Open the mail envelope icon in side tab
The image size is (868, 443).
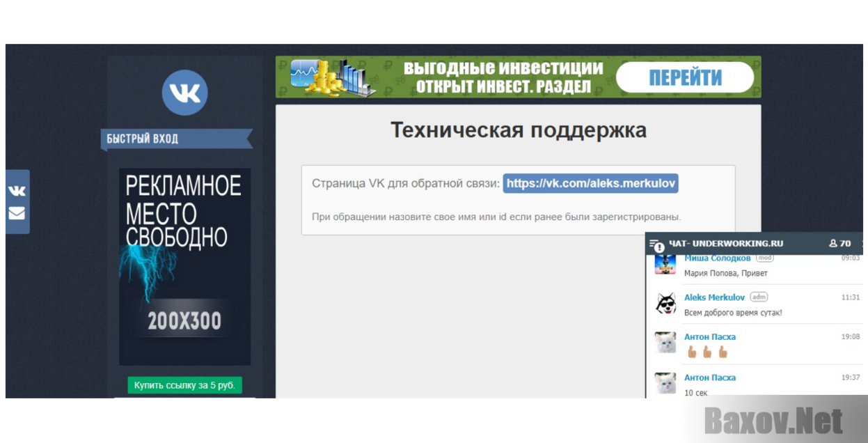coord(17,213)
